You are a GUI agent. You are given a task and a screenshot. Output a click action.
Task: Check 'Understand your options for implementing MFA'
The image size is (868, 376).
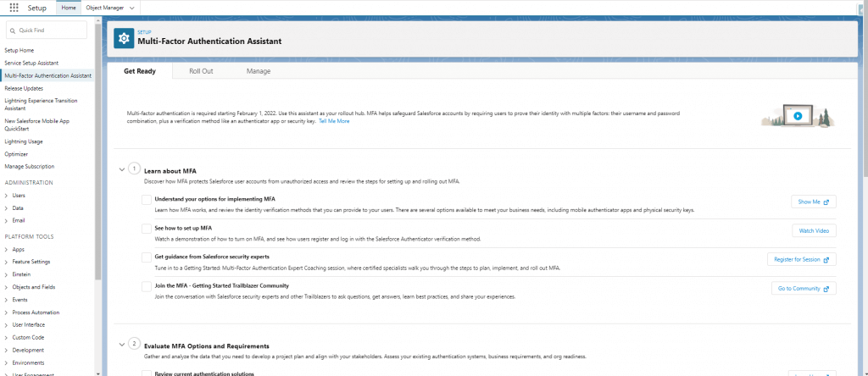point(146,200)
